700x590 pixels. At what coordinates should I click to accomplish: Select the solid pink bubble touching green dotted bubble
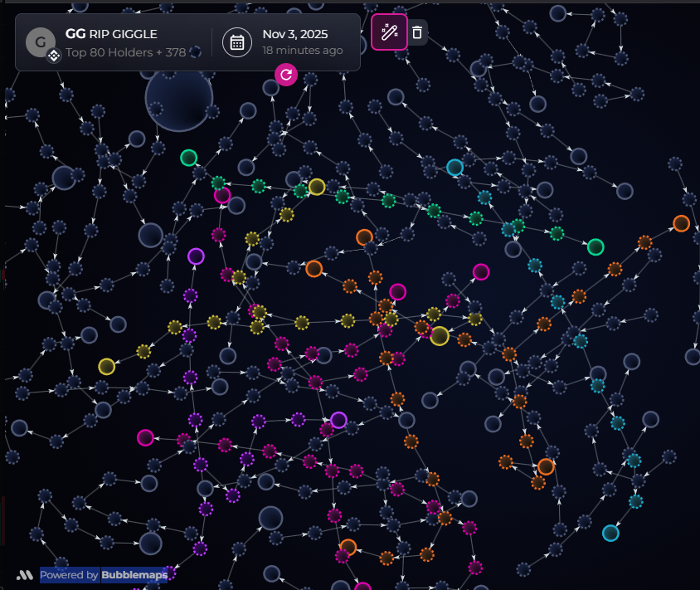pyautogui.click(x=222, y=195)
